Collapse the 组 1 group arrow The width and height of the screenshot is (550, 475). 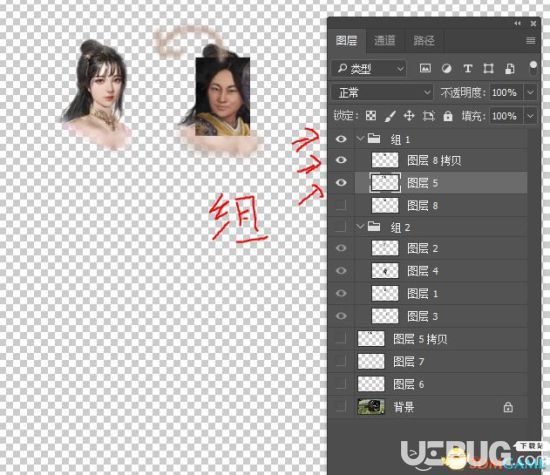[360, 139]
